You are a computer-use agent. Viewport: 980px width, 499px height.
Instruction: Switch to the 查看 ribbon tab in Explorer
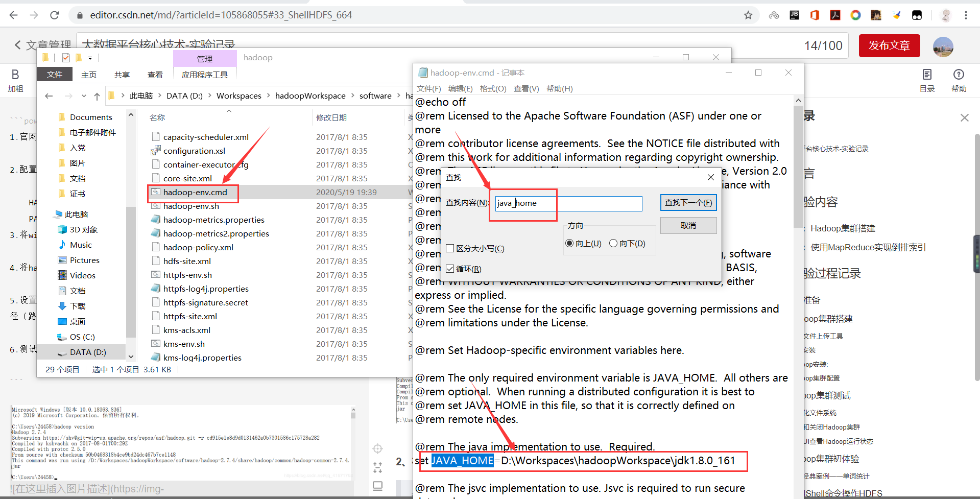click(155, 75)
